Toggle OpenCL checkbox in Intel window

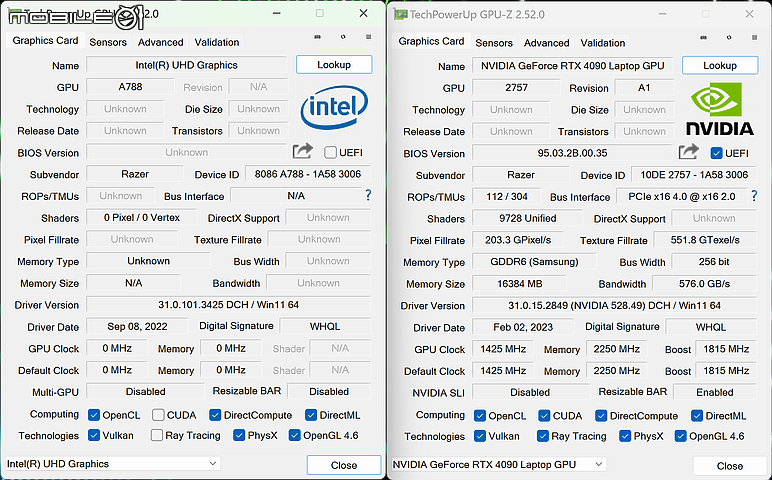(94, 415)
